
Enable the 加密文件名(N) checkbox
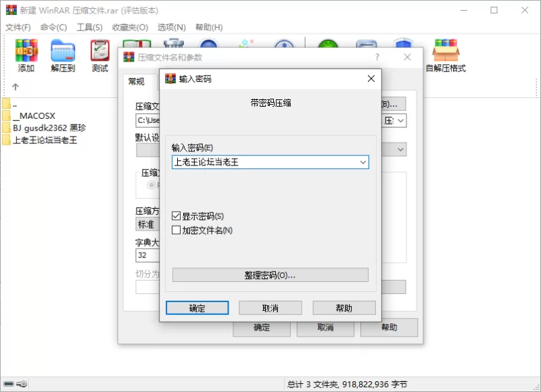[x=176, y=230]
